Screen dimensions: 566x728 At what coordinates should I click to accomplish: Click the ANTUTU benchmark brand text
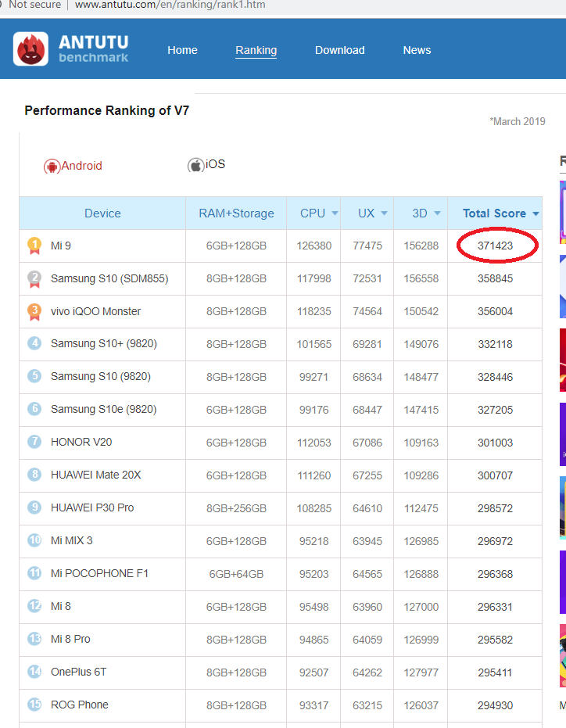[x=93, y=48]
